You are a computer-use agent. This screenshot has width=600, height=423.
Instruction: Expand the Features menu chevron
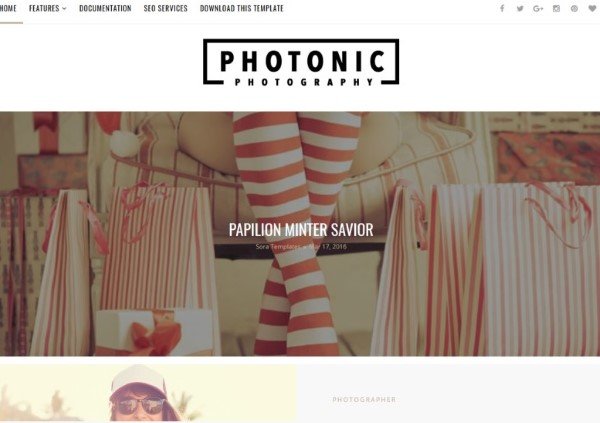(64, 8)
